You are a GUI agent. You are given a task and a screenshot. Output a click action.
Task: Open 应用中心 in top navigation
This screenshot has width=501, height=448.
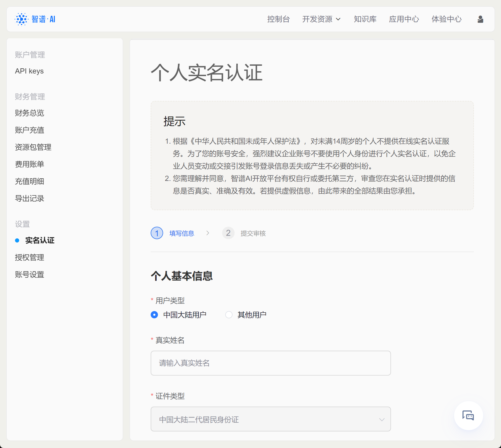click(404, 19)
